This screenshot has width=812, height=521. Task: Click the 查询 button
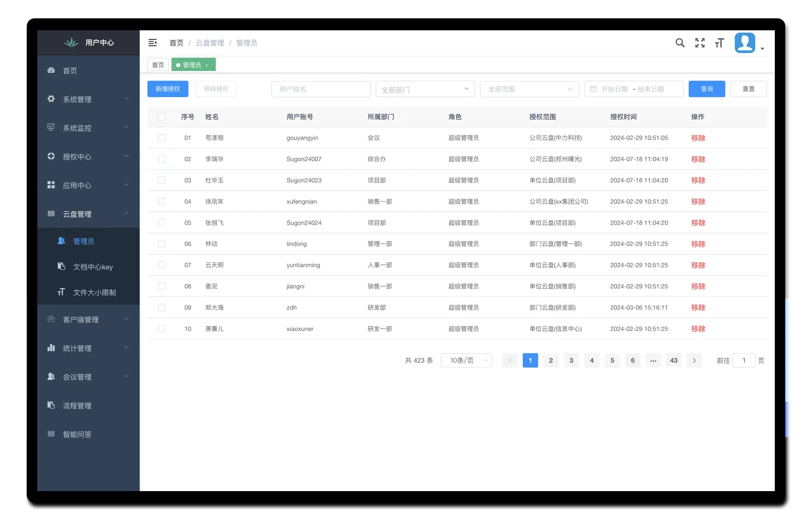coord(707,89)
